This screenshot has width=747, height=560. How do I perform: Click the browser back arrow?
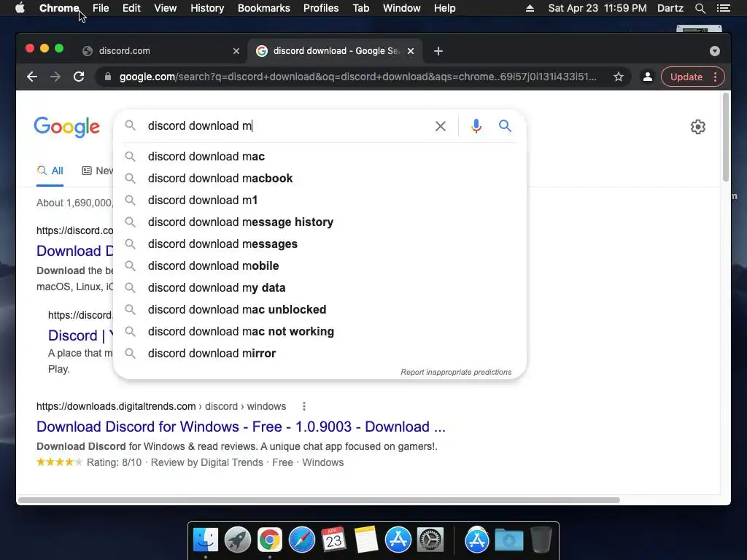(x=32, y=77)
